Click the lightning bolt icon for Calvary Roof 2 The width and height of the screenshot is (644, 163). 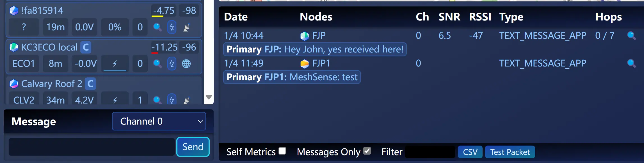click(171, 99)
